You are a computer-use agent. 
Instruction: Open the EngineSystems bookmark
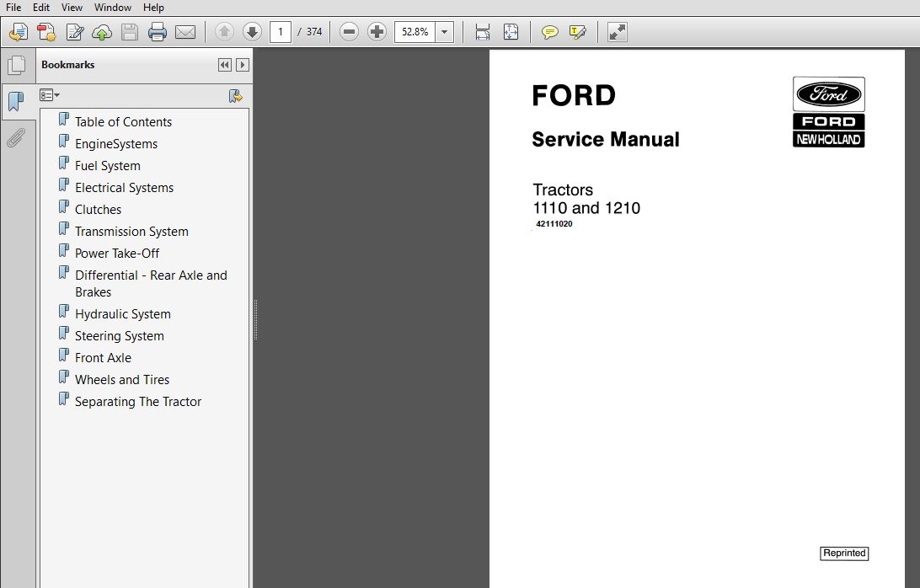[116, 144]
